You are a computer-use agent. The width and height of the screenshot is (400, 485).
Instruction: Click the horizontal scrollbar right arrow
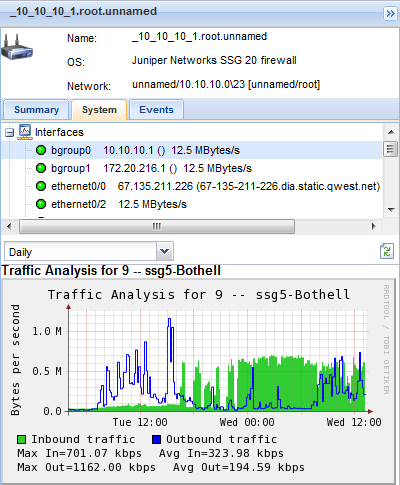pyautogui.click(x=374, y=227)
